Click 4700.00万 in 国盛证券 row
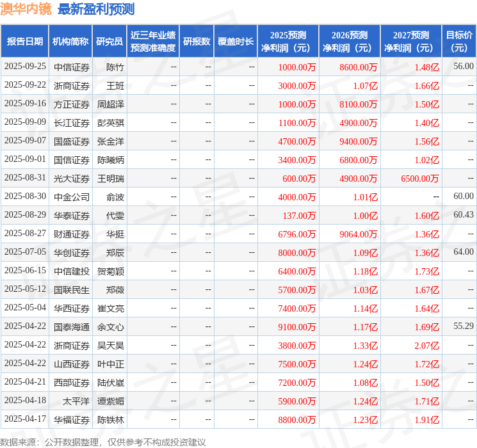Viewport: 477px width, 448px height. tap(296, 141)
